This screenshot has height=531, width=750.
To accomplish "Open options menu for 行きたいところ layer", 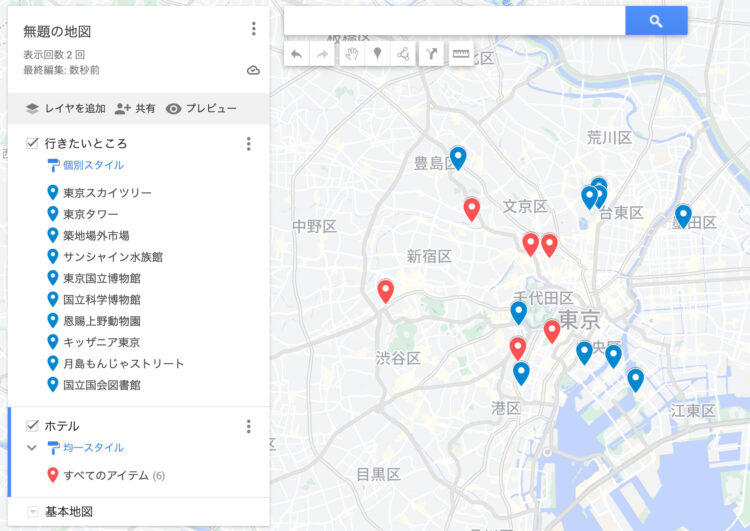I will 248,144.
